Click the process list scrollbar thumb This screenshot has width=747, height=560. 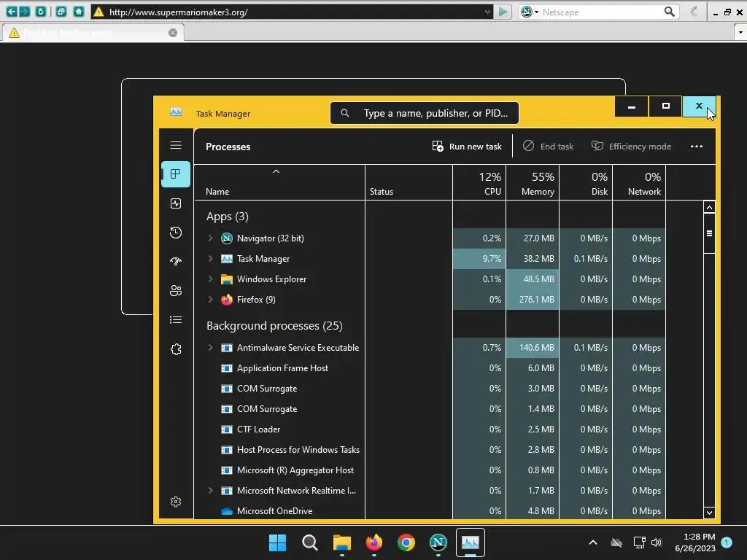709,233
